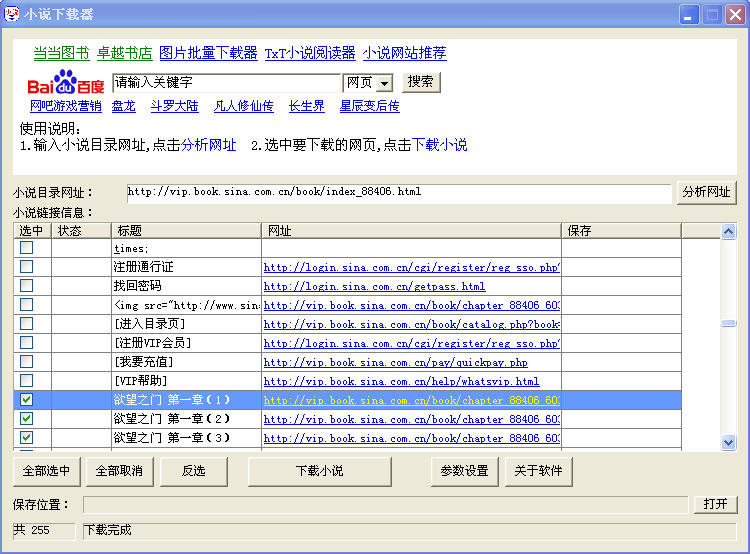Click the app icon in title bar

13,14
